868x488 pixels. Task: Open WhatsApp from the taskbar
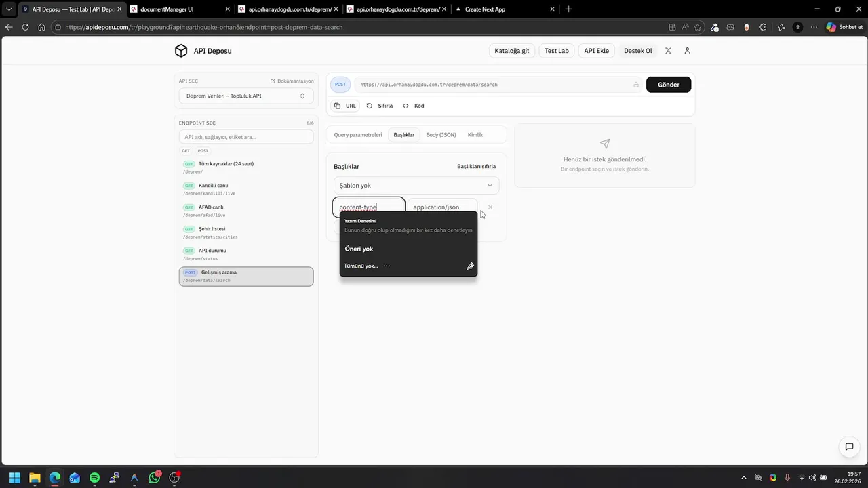(155, 478)
